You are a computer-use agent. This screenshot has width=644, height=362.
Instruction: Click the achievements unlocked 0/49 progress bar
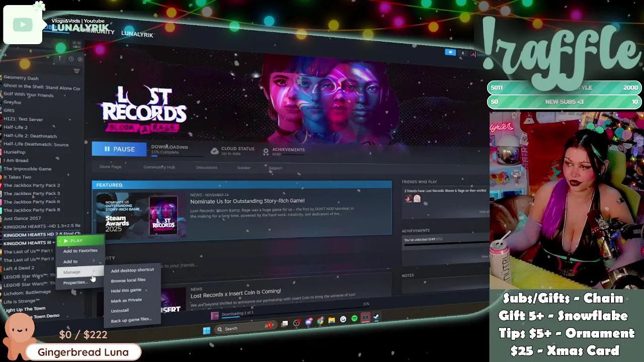click(445, 244)
